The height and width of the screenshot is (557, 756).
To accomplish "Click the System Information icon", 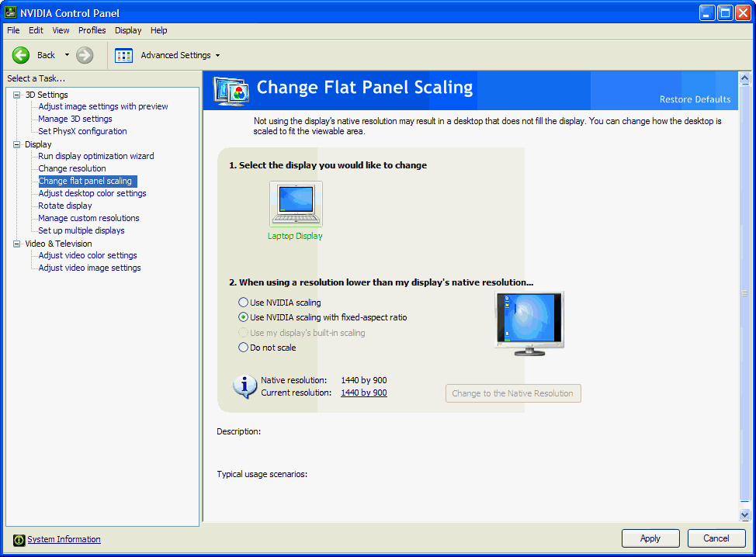I will click(19, 540).
